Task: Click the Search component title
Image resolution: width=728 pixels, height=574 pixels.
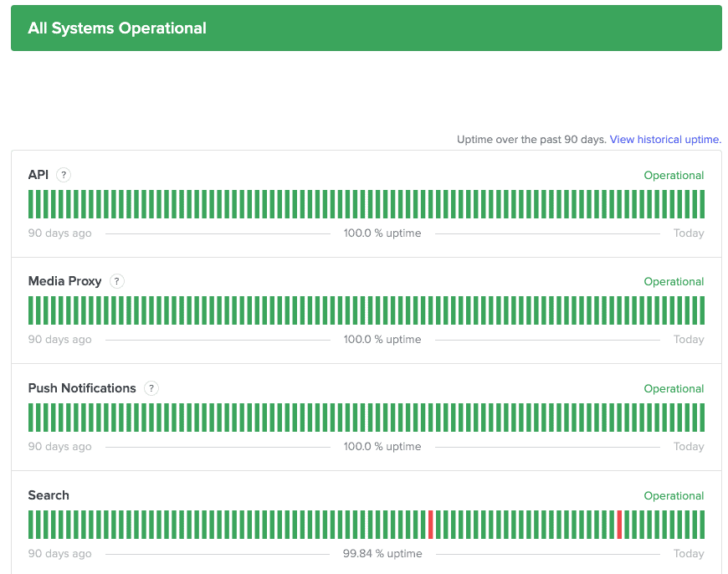Action: [x=49, y=495]
